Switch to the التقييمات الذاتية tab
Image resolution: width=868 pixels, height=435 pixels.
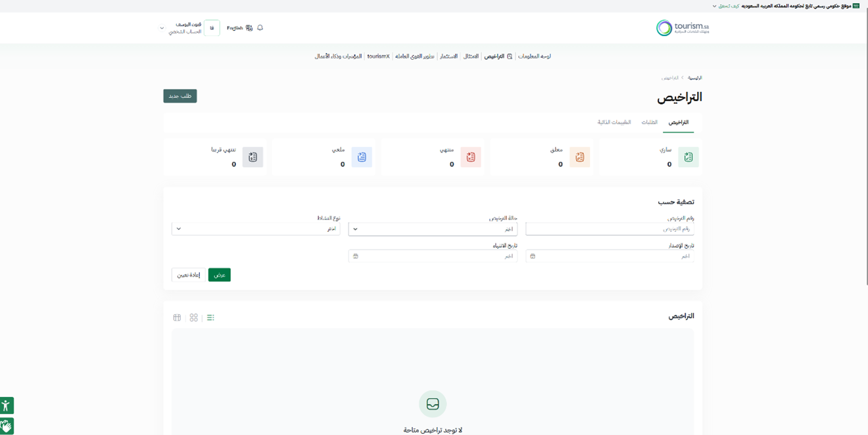point(614,122)
